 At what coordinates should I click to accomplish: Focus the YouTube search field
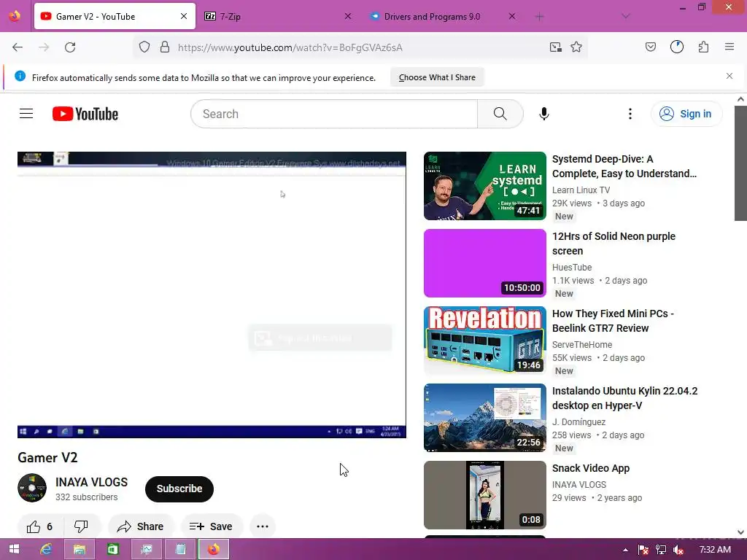(334, 114)
